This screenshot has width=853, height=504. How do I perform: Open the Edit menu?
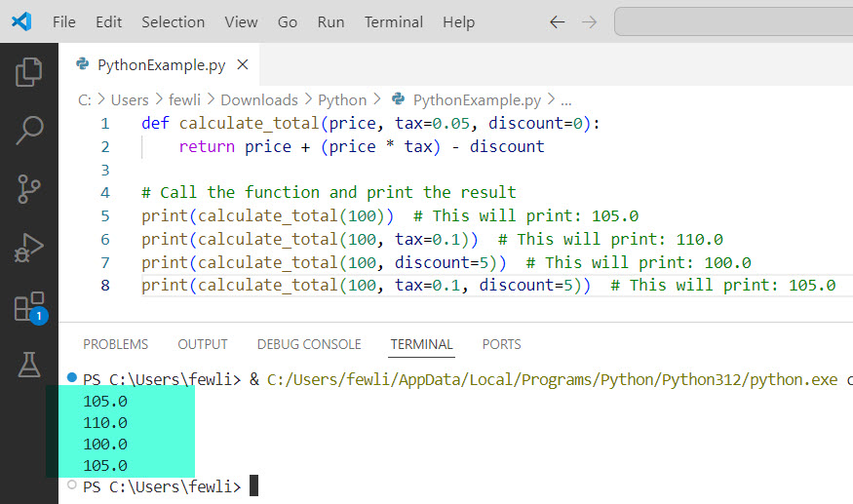tap(109, 22)
